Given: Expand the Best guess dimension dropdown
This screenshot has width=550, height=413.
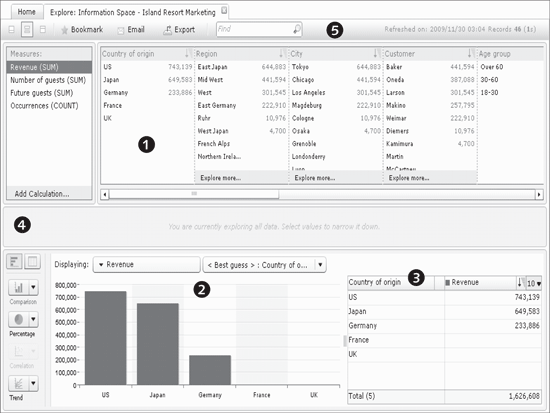Looking at the screenshot, I should (x=264, y=265).
